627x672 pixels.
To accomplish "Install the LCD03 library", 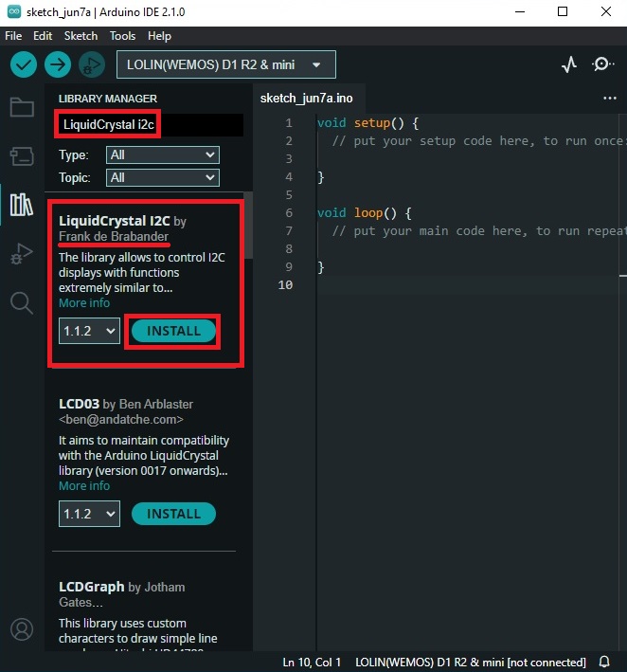I will coord(173,514).
